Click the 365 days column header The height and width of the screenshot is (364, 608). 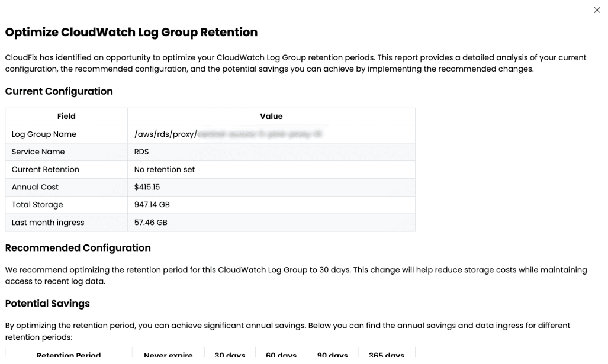(387, 354)
